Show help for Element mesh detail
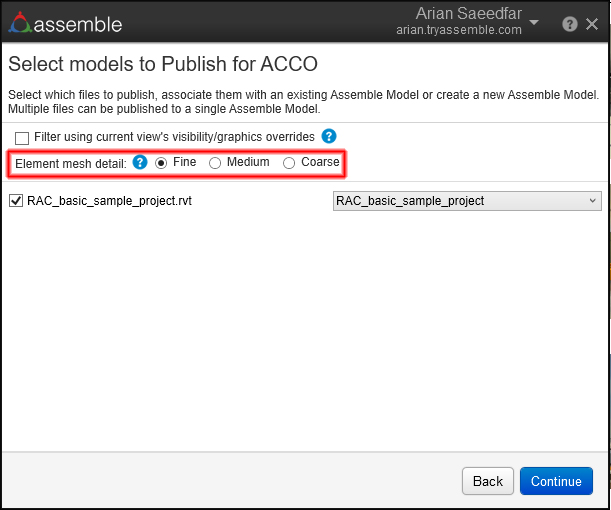611x510 pixels. pyautogui.click(x=140, y=162)
